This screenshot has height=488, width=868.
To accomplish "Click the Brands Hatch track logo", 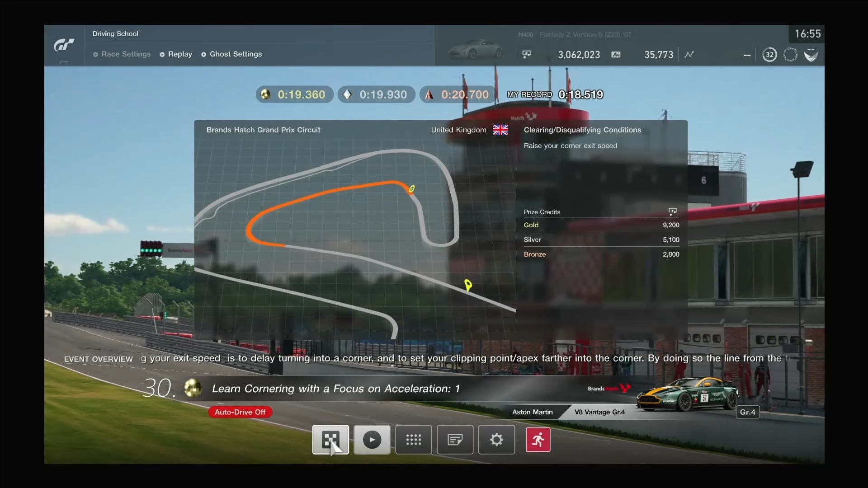I will [609, 388].
